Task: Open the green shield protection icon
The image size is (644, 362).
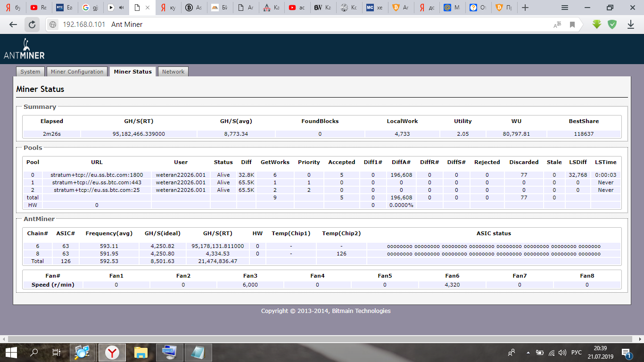Action: 612,24
